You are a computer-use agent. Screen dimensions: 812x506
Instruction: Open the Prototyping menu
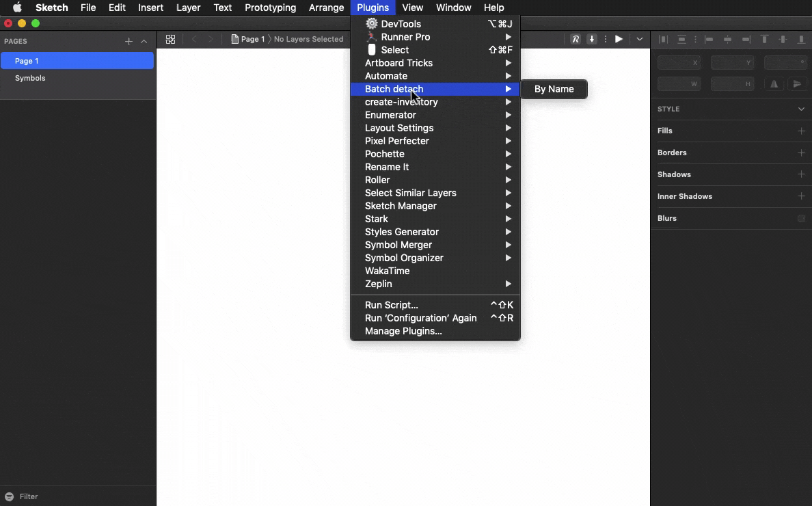coord(270,8)
